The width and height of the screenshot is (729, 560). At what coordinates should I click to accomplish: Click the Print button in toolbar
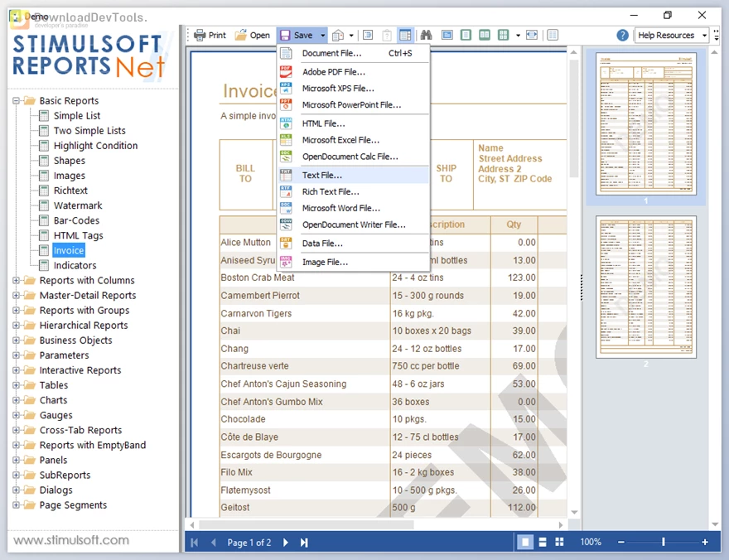pos(210,36)
